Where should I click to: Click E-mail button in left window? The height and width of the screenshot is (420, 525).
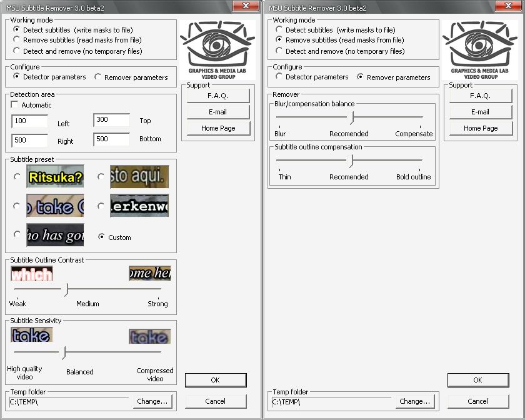(218, 112)
